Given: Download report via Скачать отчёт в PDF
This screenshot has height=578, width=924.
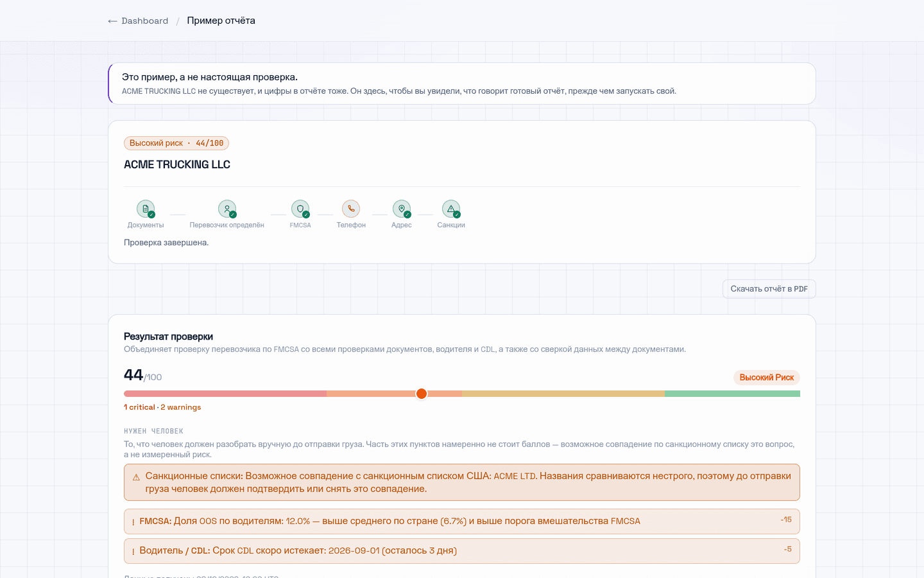Looking at the screenshot, I should [x=769, y=289].
